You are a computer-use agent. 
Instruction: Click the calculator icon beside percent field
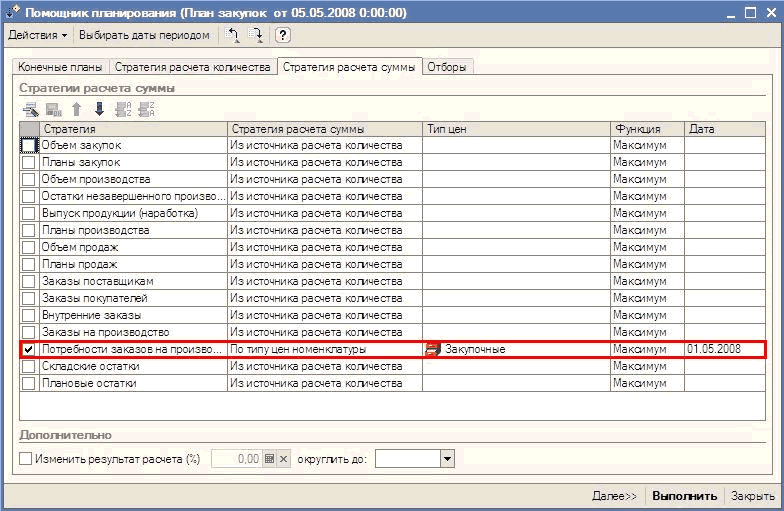[269, 458]
